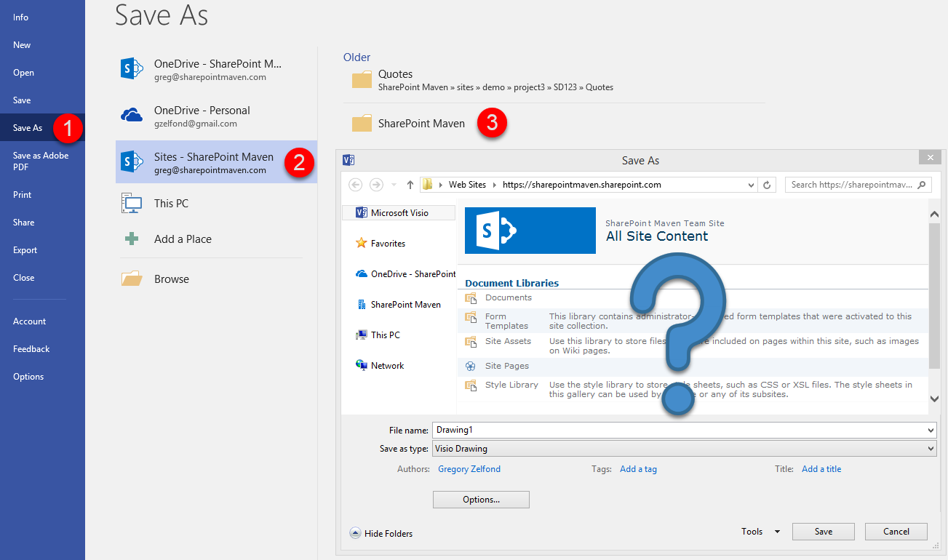948x560 pixels.
Task: Open the address bar location dropdown
Action: click(x=751, y=185)
